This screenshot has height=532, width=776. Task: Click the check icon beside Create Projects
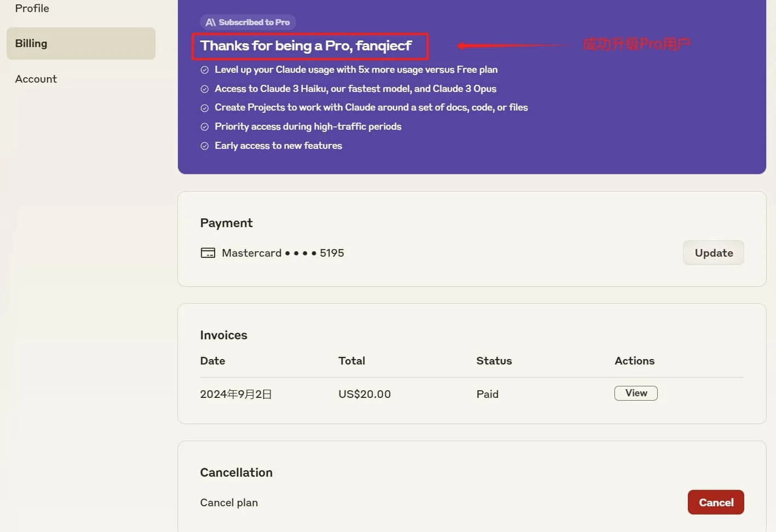pos(205,108)
